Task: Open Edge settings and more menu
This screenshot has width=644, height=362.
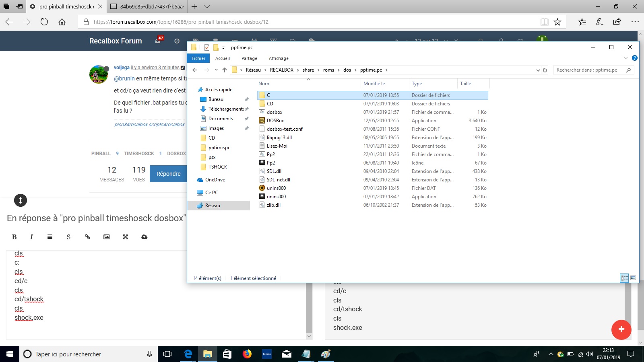Action: [x=635, y=22]
